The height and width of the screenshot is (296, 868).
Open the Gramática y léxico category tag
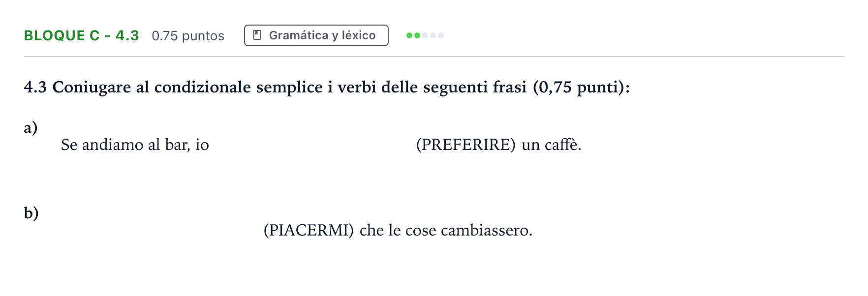316,35
